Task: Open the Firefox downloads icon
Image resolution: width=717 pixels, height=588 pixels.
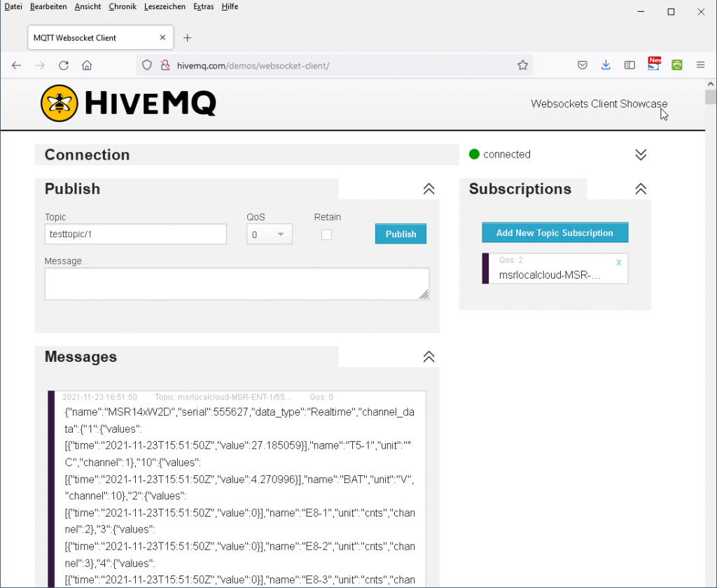Action: 606,65
